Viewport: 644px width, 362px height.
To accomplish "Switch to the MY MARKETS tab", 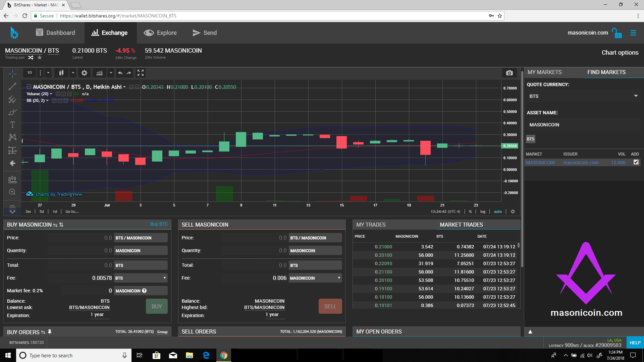I will click(x=544, y=72).
